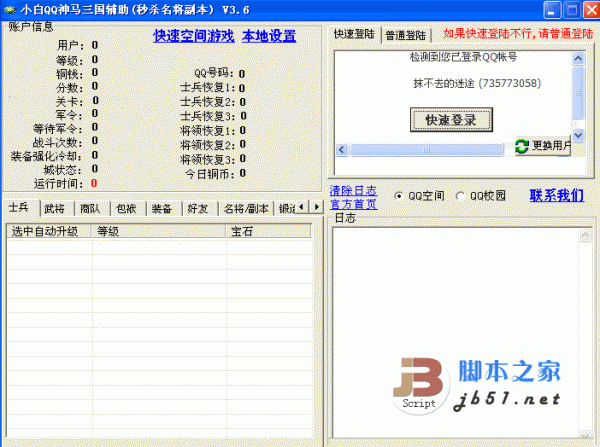
Task: Click the 今日铜币 label
Action: tap(210, 174)
